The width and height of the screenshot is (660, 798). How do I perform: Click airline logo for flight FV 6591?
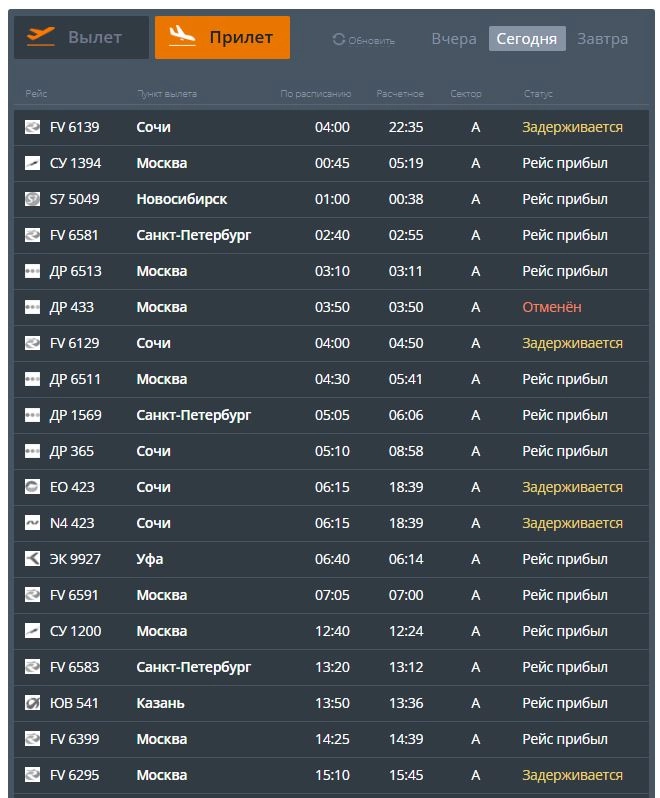pyautogui.click(x=33, y=595)
